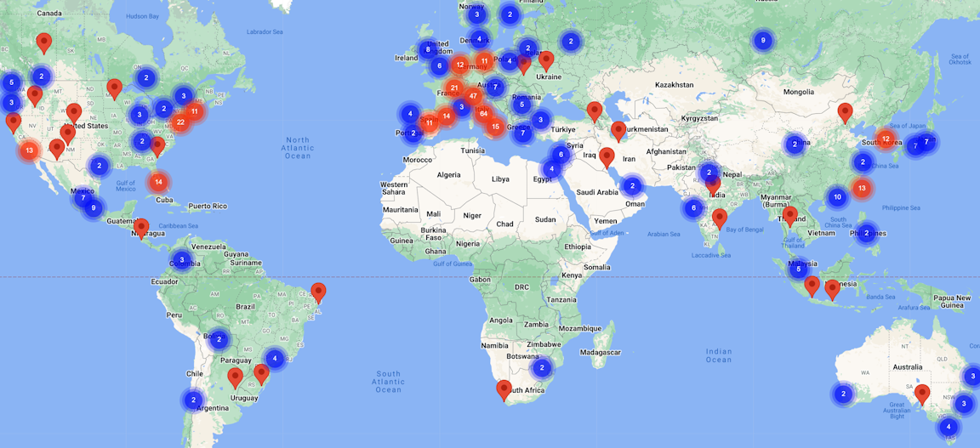Select the red pin in South Africa
The width and height of the screenshot is (980, 448).
(504, 390)
